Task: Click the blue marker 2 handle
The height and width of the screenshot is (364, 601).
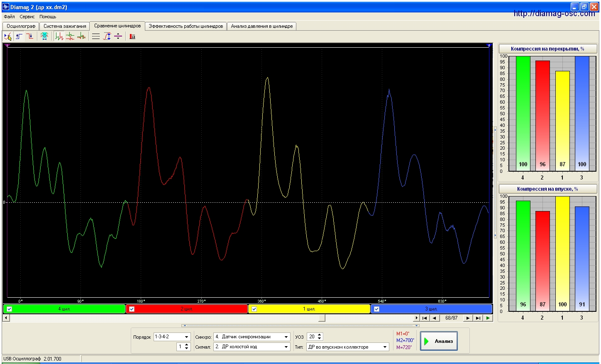Action: [489, 45]
